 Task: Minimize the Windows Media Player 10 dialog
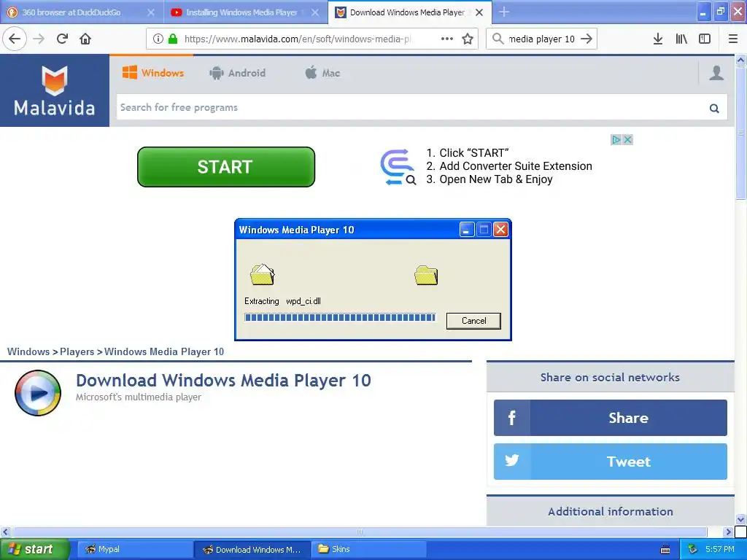point(466,230)
